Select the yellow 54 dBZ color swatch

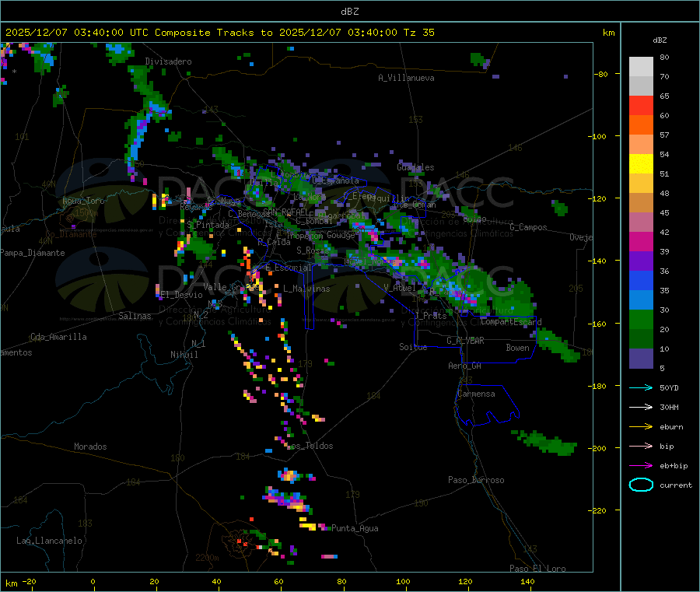[641, 164]
